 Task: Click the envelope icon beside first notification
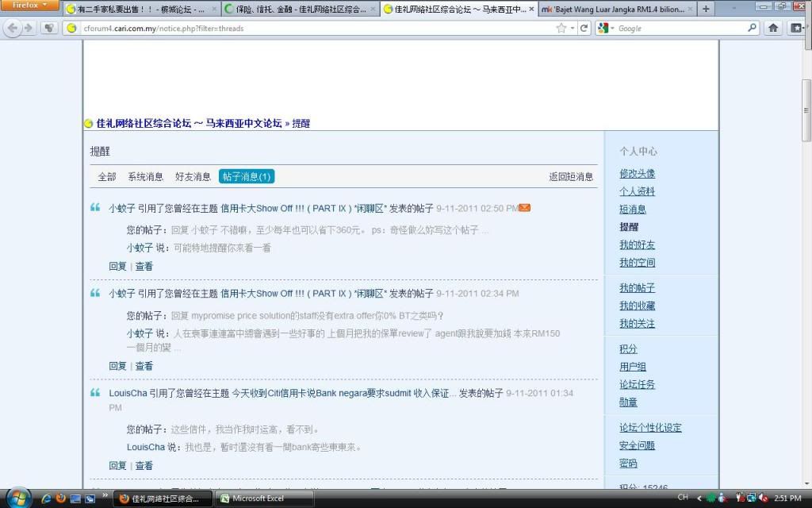525,208
